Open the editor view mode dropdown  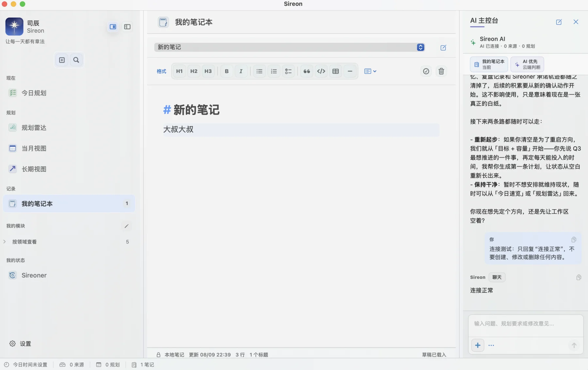coord(370,71)
